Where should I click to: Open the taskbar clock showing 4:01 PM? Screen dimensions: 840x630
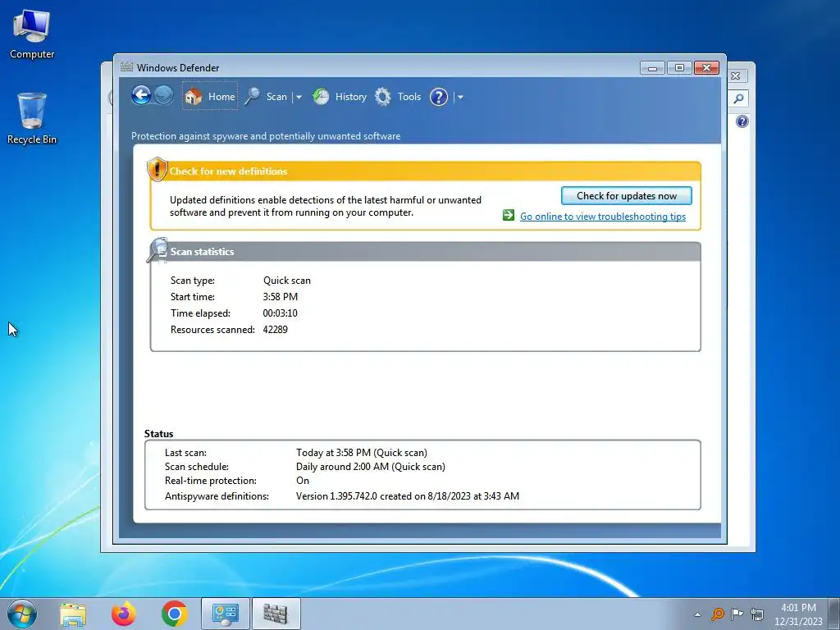pos(798,614)
